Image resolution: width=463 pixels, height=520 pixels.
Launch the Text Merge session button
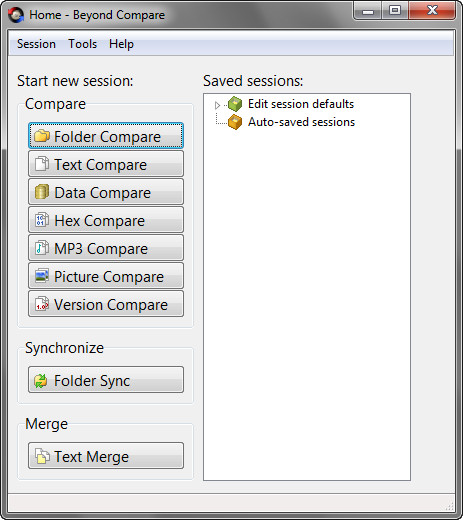tap(106, 456)
